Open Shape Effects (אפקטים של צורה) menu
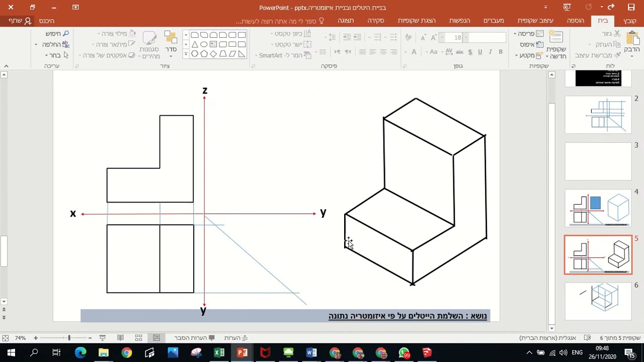This screenshot has width=644, height=362. [107, 55]
